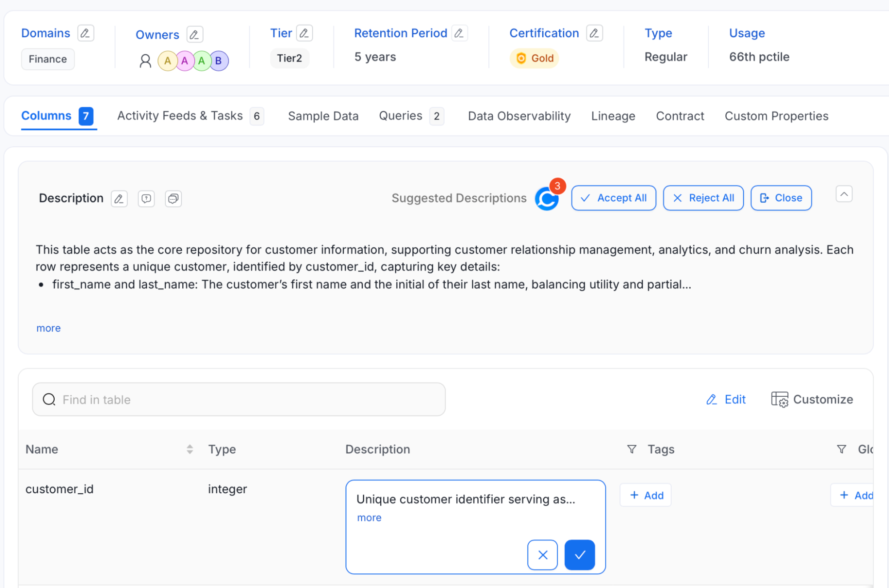Focus the Find in table field
The image size is (889, 588).
239,399
